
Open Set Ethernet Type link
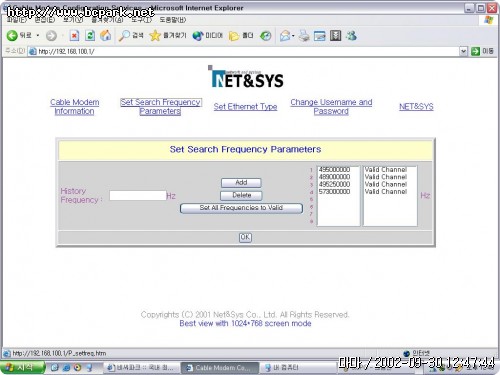pos(245,107)
